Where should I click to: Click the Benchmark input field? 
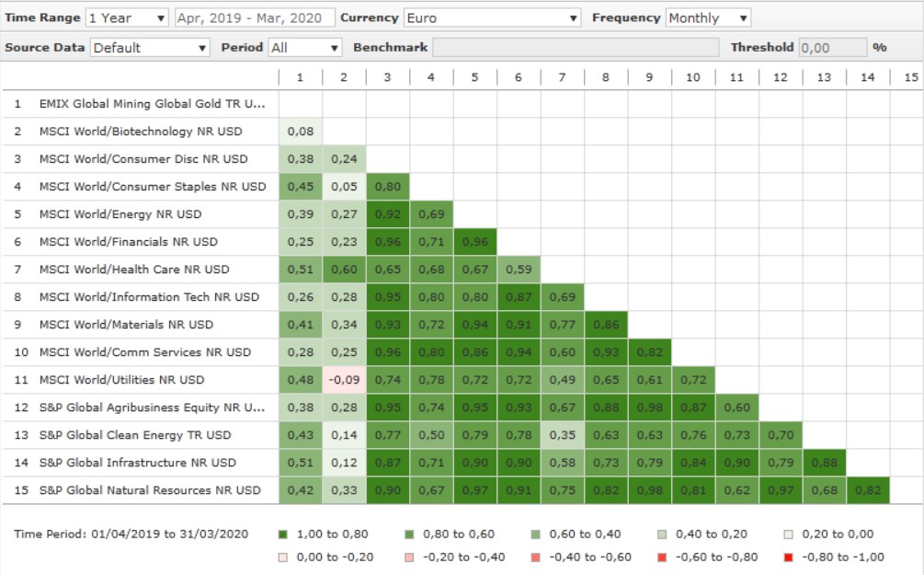[x=576, y=47]
